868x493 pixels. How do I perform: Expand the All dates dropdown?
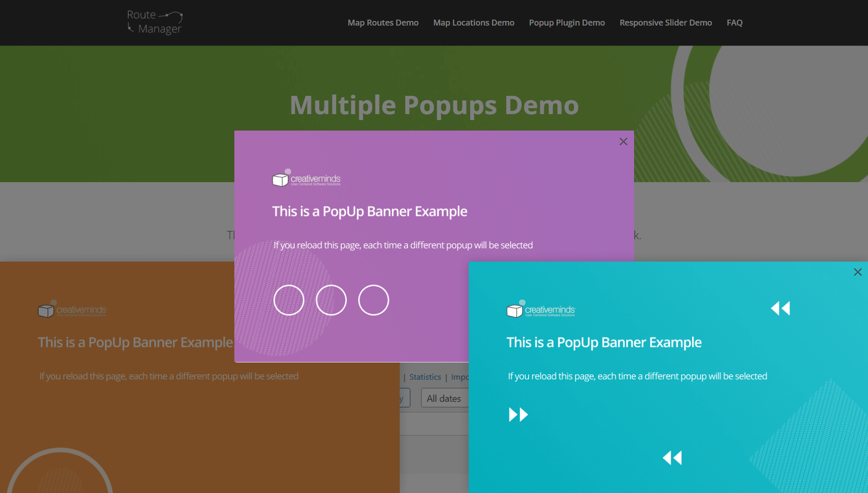pos(444,399)
